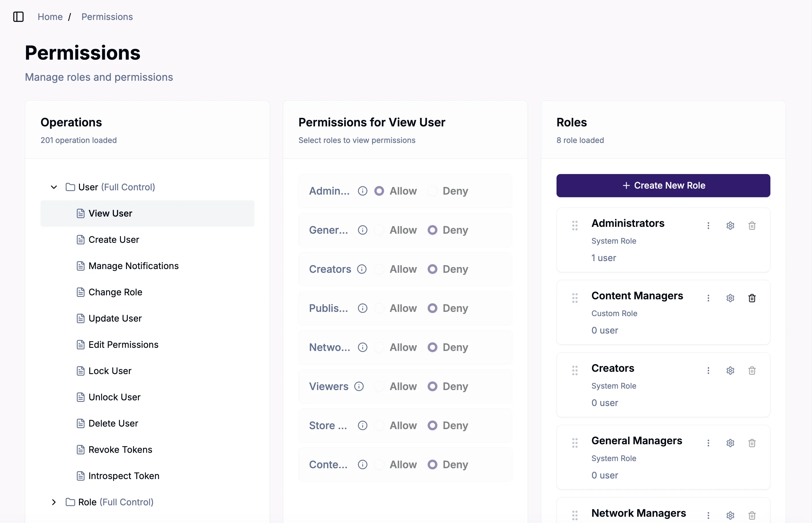The image size is (812, 523).
Task: Open three-dot menu for General Managers
Action: coord(708,443)
